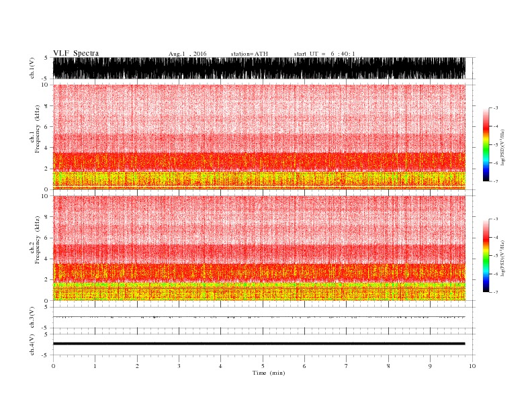The width and height of the screenshot is (532, 411).
Task: Click the date label 'Aug.1 , 2016'
Action: point(187,54)
